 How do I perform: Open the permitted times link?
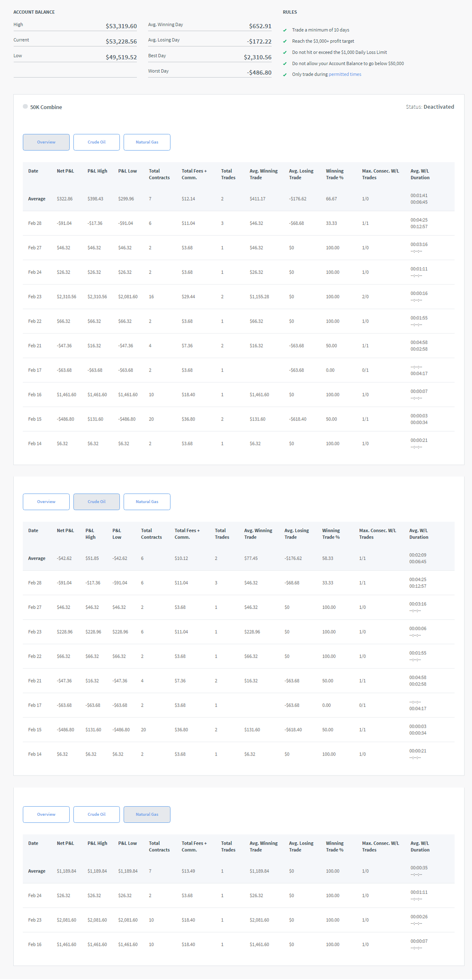pyautogui.click(x=345, y=75)
